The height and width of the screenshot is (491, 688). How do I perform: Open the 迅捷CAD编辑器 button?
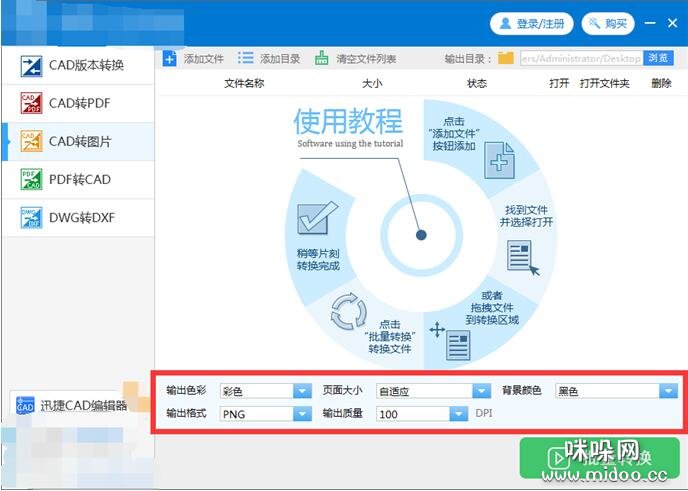pos(71,405)
